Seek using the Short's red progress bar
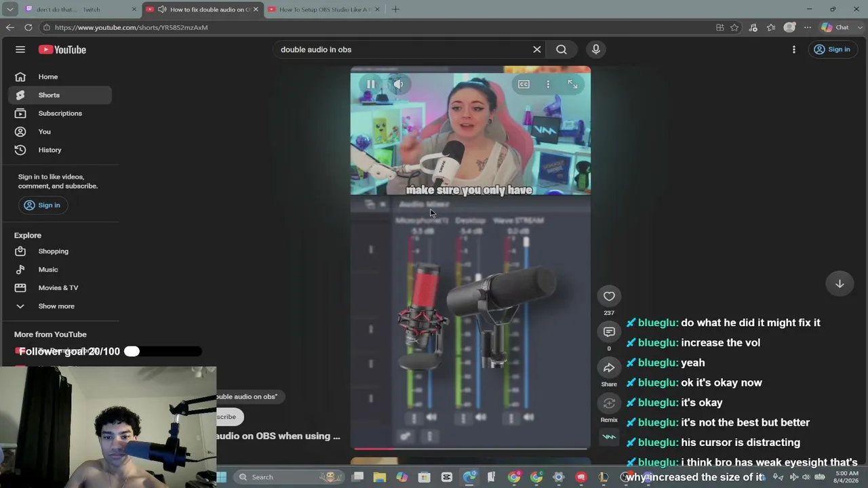This screenshot has width=868, height=488. 470,448
